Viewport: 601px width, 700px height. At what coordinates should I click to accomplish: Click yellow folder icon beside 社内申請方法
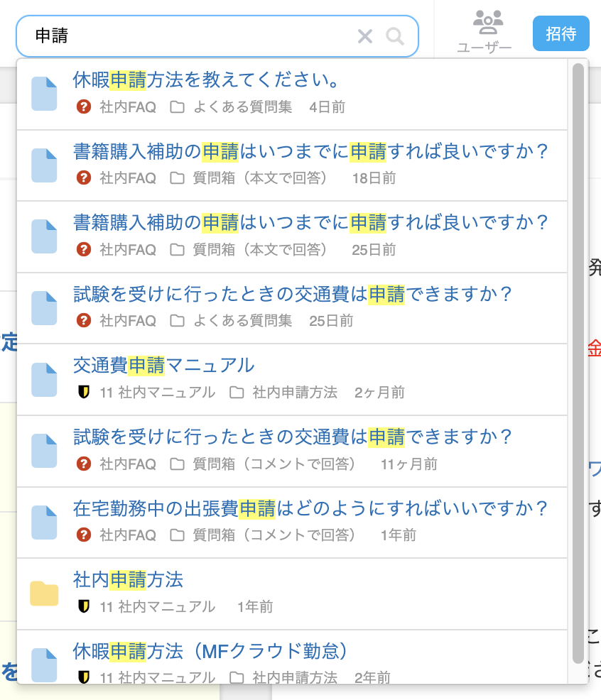point(44,594)
